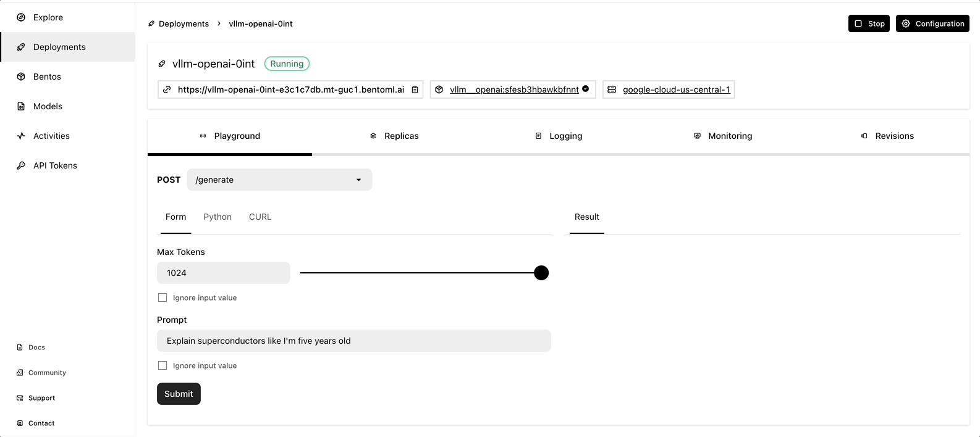Screen dimensions: 980x437
Task: Click the Revisions icon
Action: pos(864,136)
